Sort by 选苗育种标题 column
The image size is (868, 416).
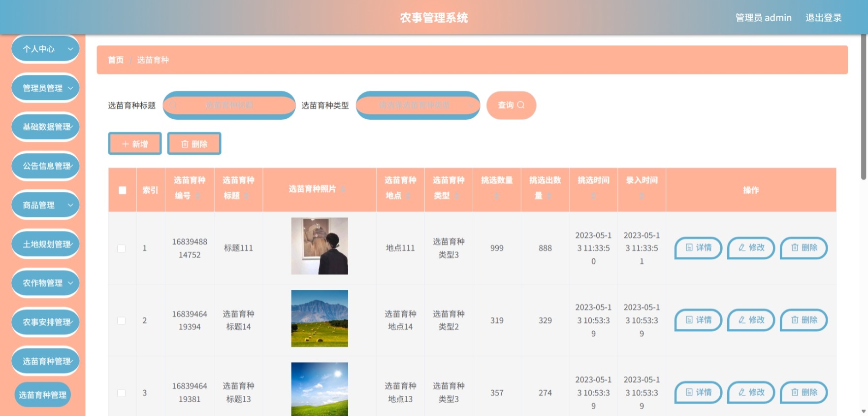click(246, 196)
